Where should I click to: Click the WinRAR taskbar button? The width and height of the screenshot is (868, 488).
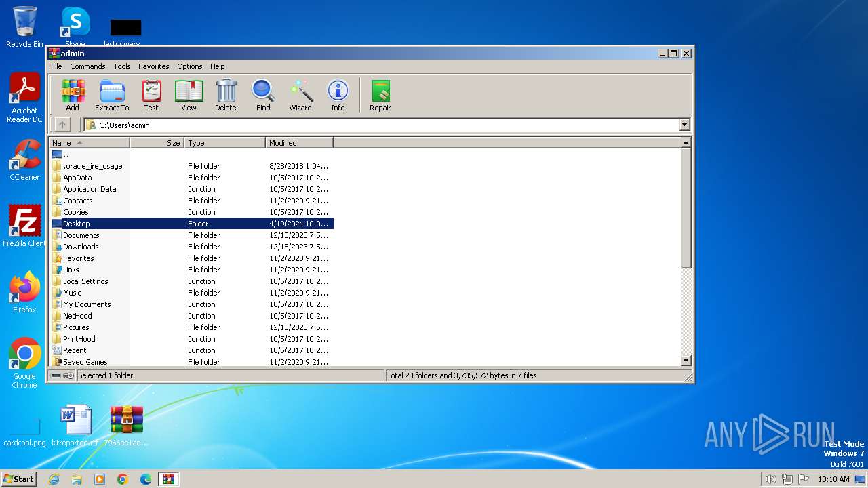tap(168, 479)
